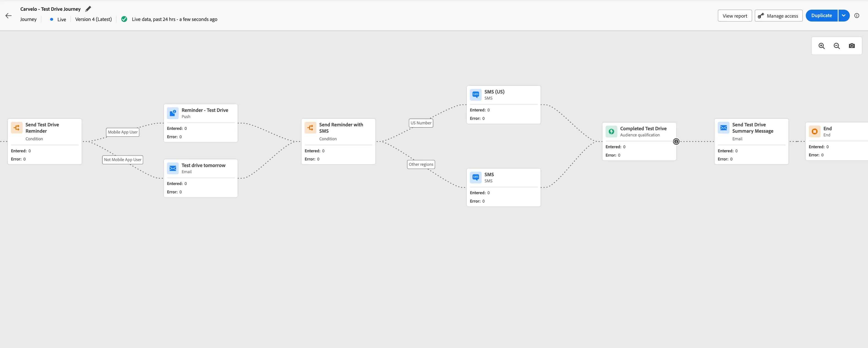Click the zoom out magnifier icon
The width and height of the screenshot is (868, 348).
click(x=837, y=46)
